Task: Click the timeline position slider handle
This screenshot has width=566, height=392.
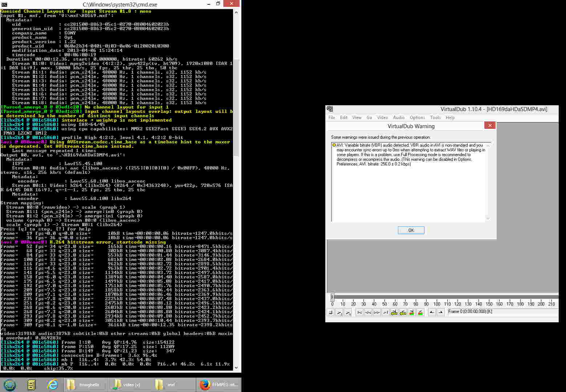Action: 332,297
